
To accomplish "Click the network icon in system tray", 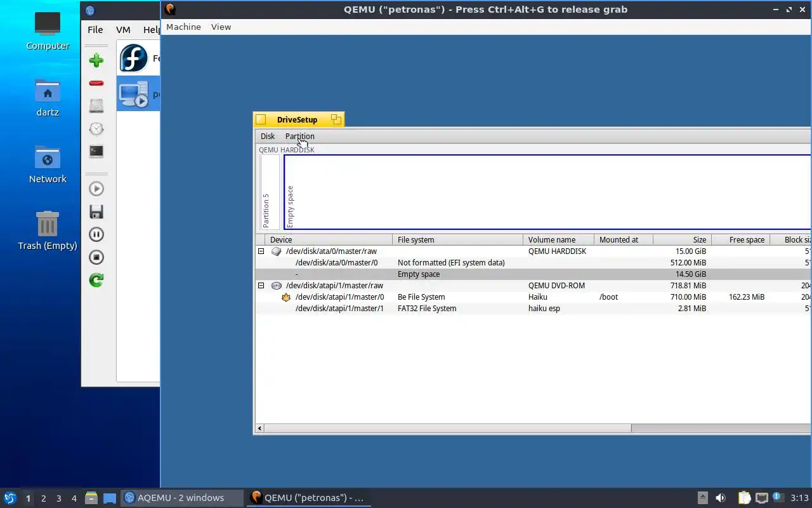I will pos(762,498).
